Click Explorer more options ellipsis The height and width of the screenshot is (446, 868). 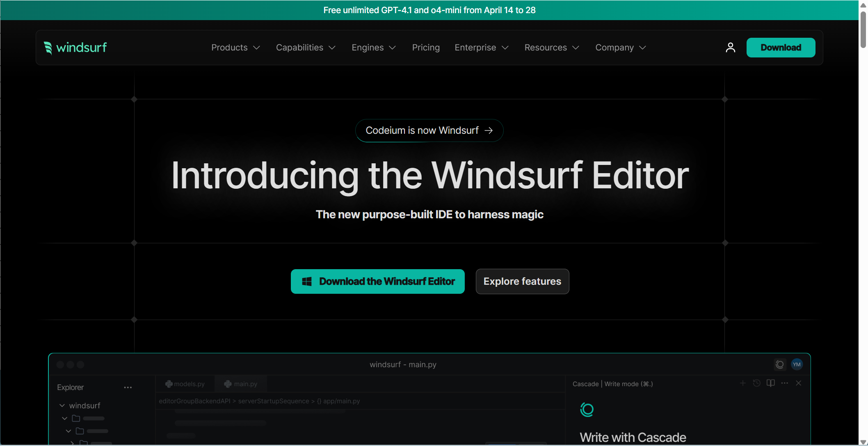tap(128, 387)
